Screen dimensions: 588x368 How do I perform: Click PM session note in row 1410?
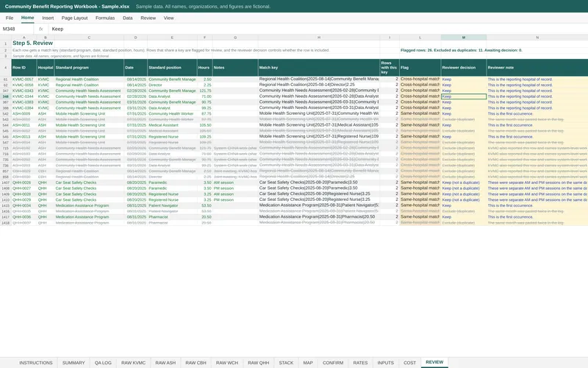click(x=235, y=199)
